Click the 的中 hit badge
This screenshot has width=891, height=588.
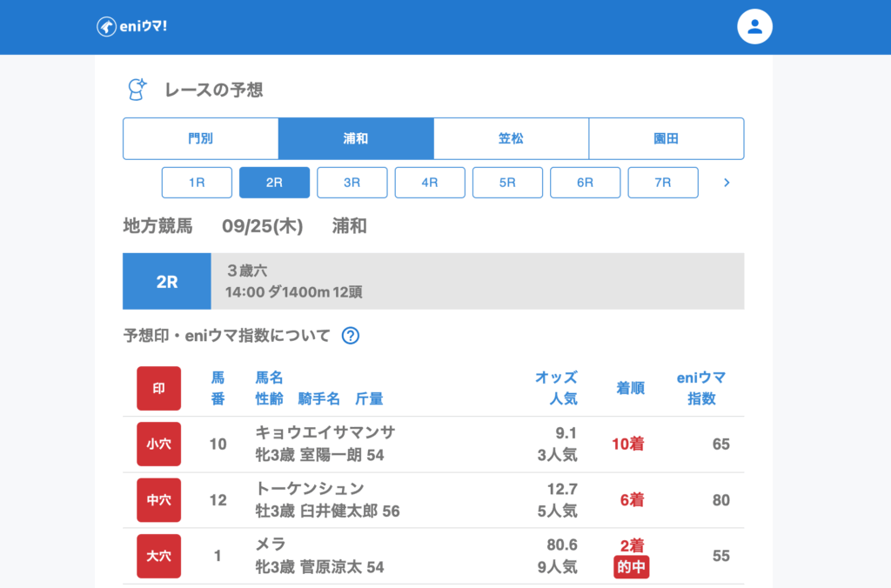point(632,567)
